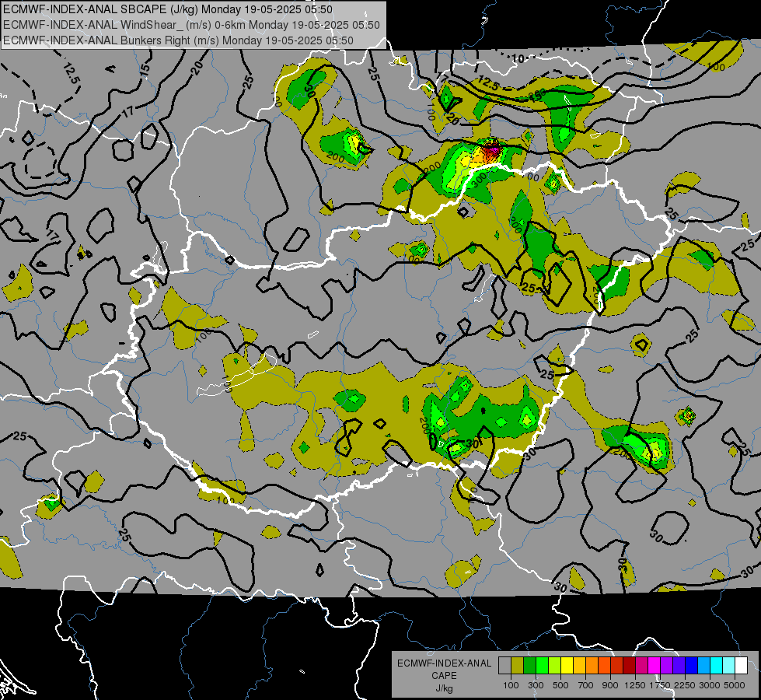Click the Bunkers Right title line
The height and width of the screenshot is (700, 761).
(178, 40)
